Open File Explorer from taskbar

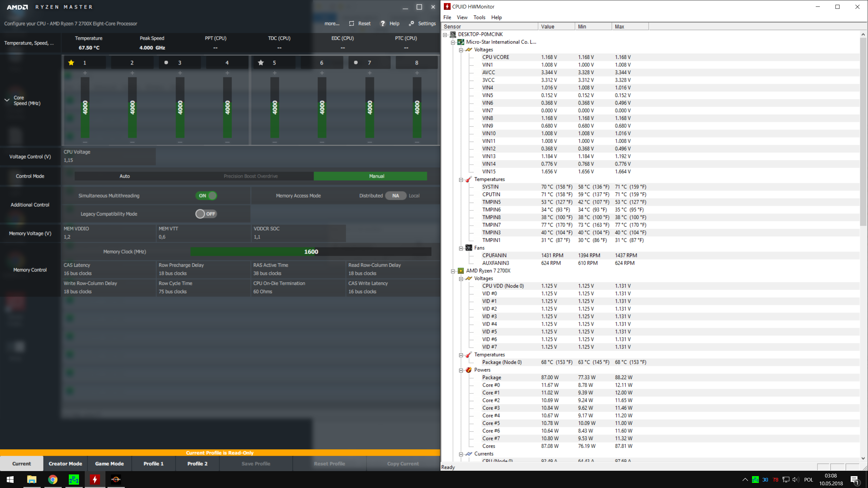click(x=32, y=480)
